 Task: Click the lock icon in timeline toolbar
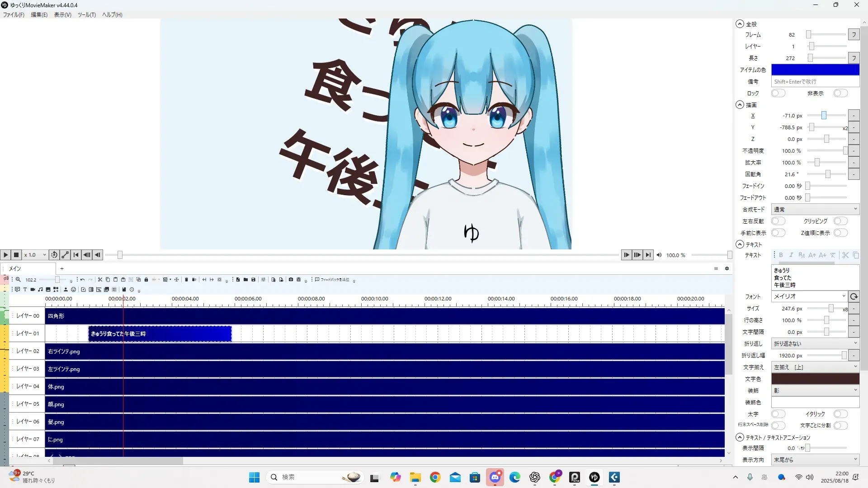[x=146, y=280]
